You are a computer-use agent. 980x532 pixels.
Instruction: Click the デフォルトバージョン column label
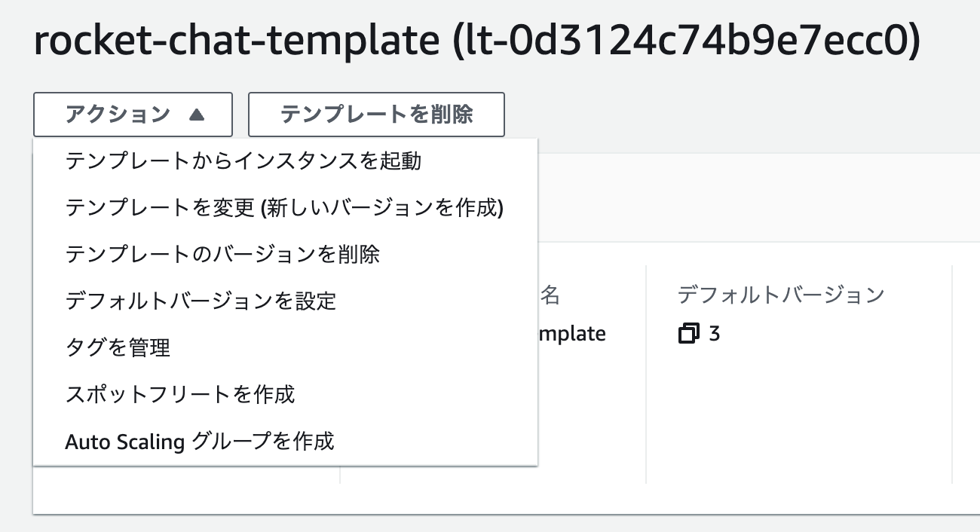[780, 295]
